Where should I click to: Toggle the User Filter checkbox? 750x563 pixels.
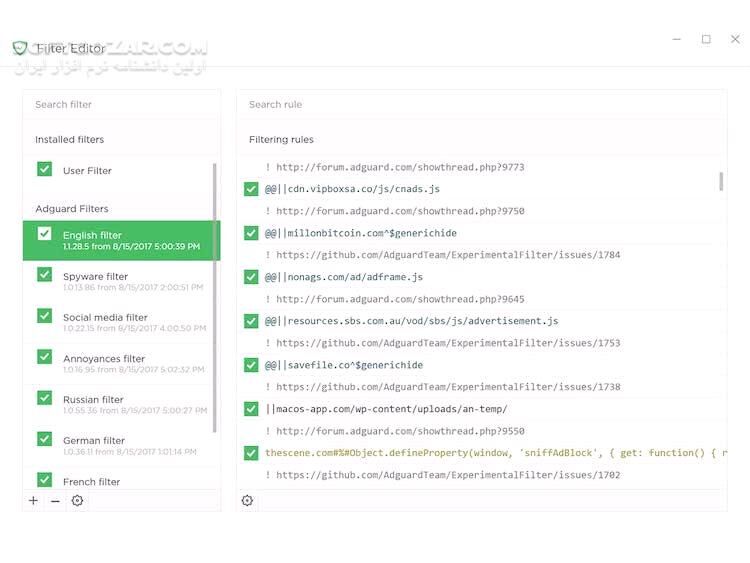point(44,170)
